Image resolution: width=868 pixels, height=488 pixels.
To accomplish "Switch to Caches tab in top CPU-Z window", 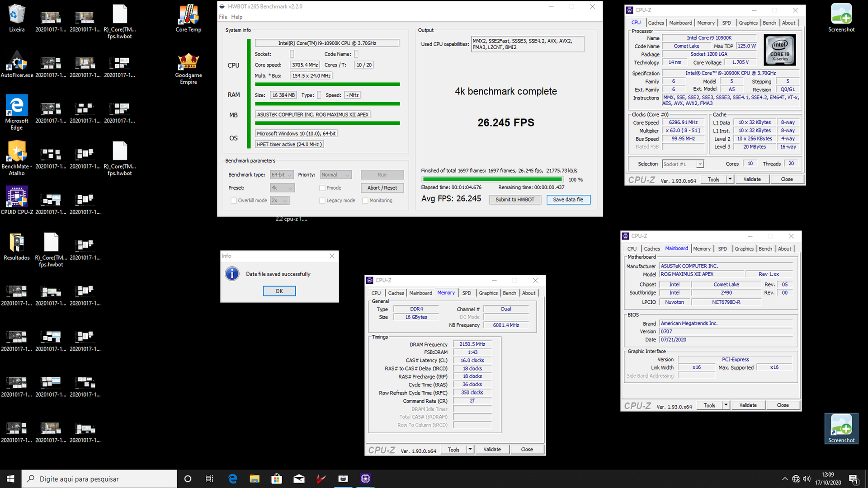I will point(656,23).
